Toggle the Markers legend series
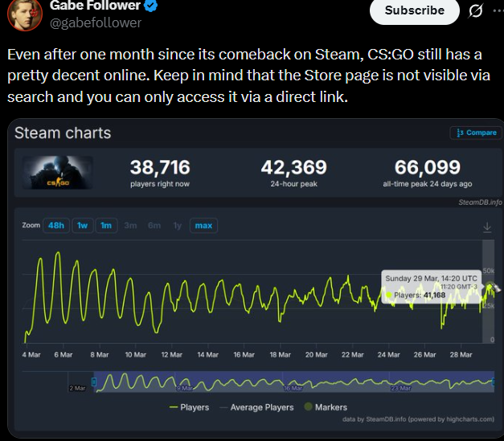 326,407
